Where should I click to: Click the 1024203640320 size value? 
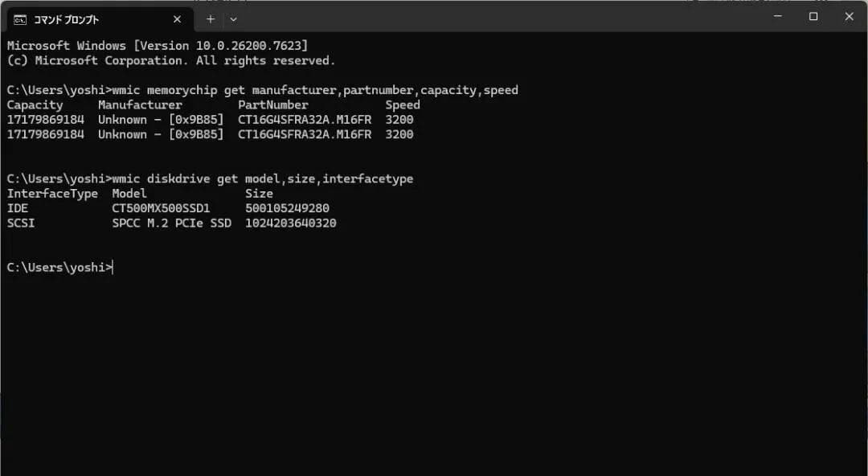pyautogui.click(x=290, y=224)
